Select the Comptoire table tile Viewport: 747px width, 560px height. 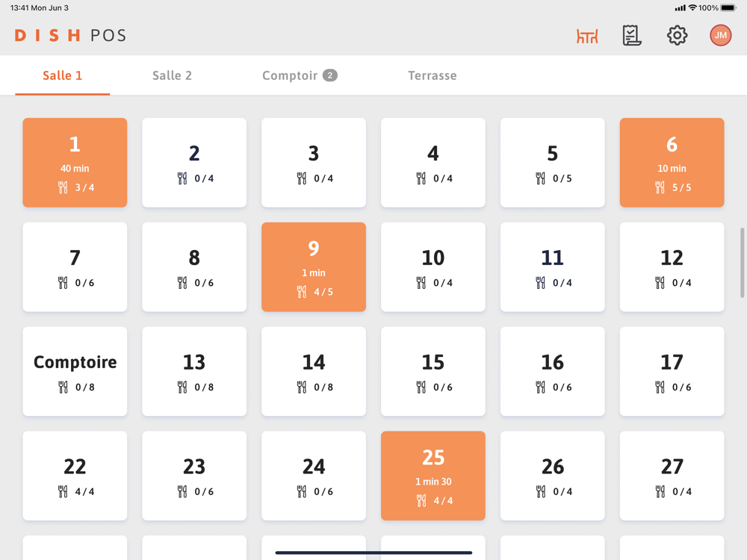point(75,371)
